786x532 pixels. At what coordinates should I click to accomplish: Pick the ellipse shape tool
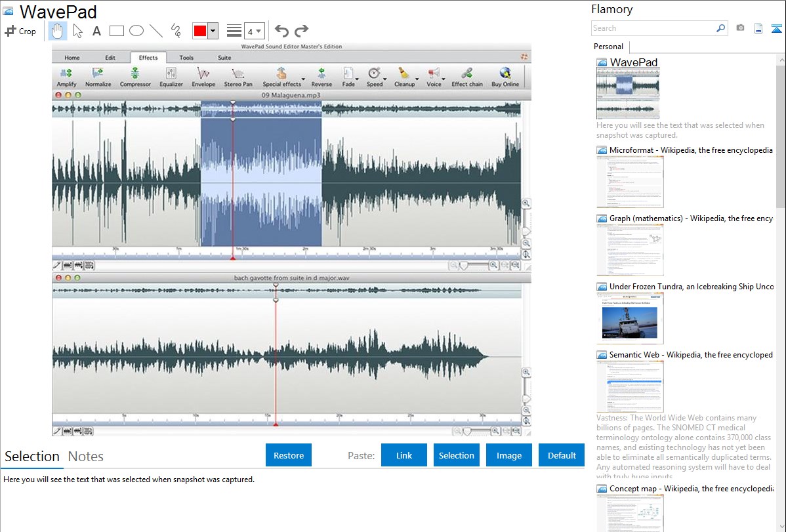point(136,31)
